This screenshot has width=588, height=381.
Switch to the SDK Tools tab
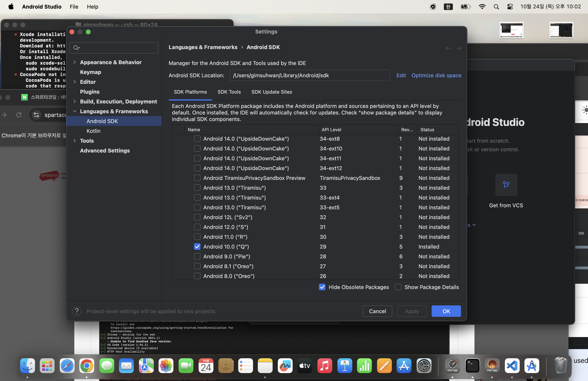coord(229,92)
